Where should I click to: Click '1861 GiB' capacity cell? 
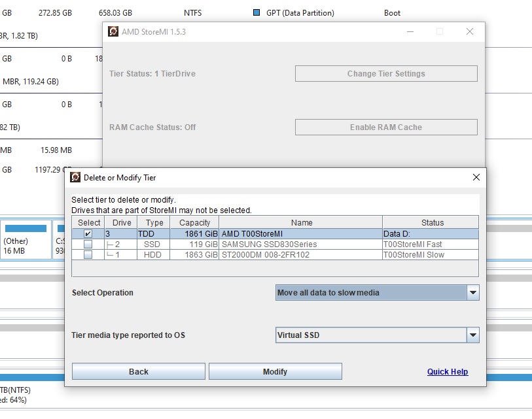point(194,233)
